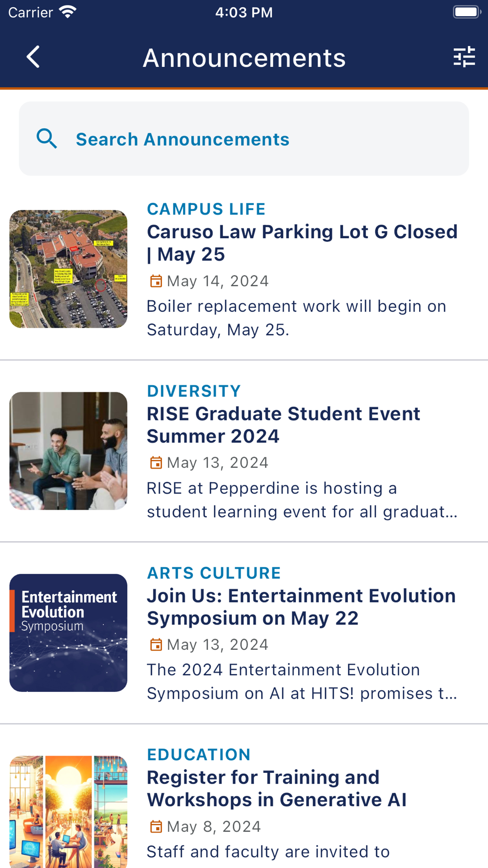Tap the Entertainment Evolution Symposium thumbnail
The width and height of the screenshot is (488, 868).
68,633
